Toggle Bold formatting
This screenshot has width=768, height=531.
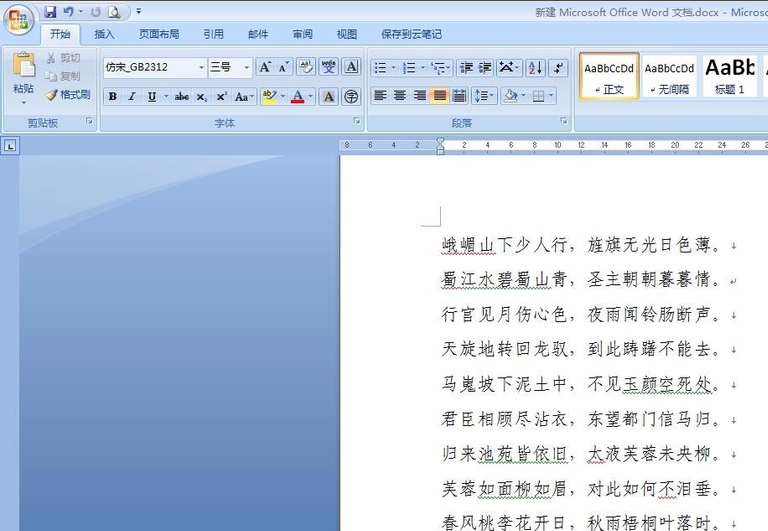point(113,97)
